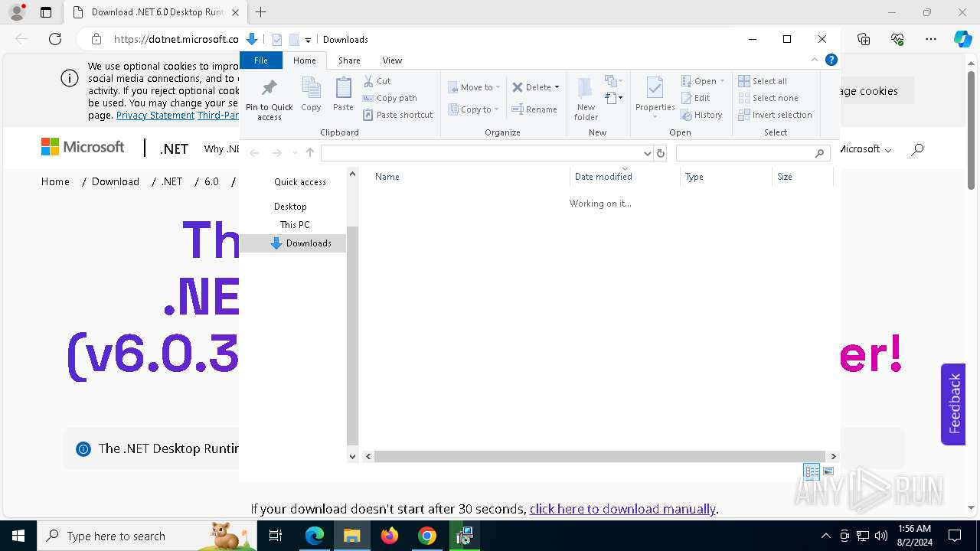Select Paste shortcut command
This screenshot has height=551, width=980.
[x=398, y=115]
